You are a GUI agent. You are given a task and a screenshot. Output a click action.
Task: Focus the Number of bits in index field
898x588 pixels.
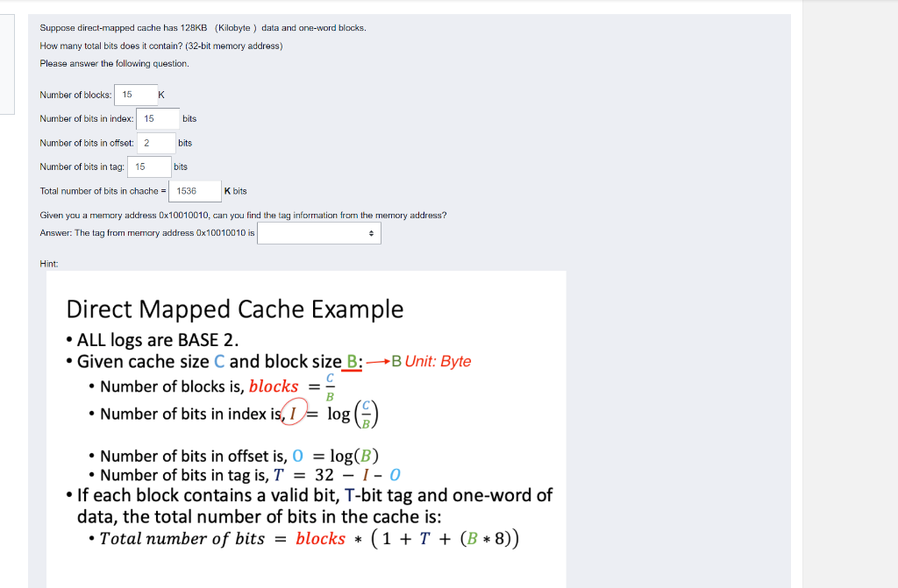[x=157, y=118]
